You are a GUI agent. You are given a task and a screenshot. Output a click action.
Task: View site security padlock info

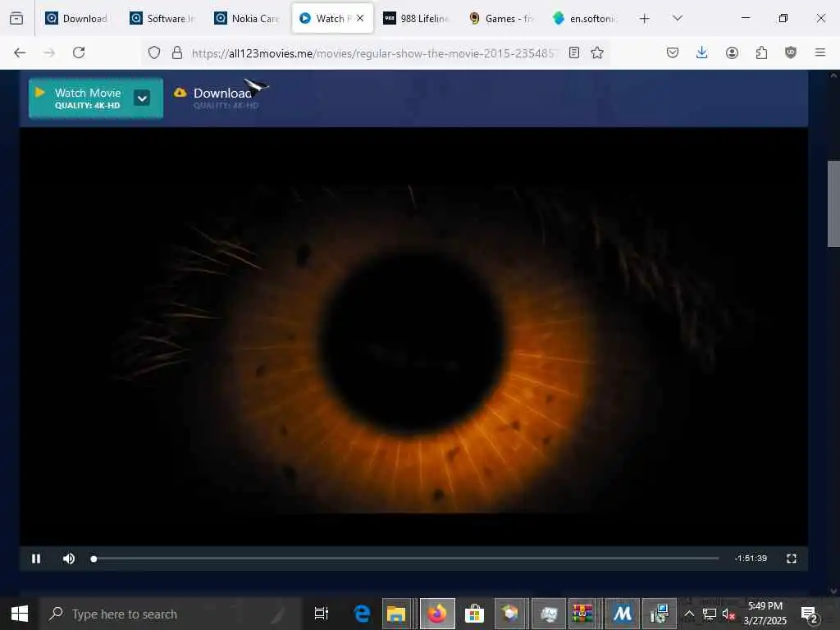pyautogui.click(x=177, y=52)
